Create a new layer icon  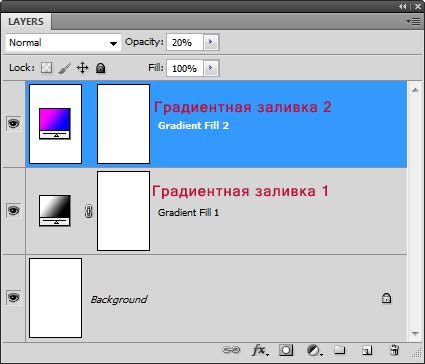[x=366, y=350]
